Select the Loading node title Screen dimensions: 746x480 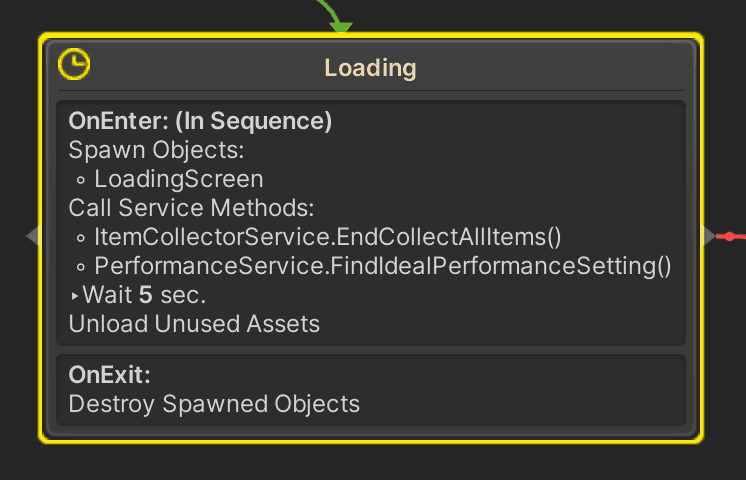pos(370,68)
